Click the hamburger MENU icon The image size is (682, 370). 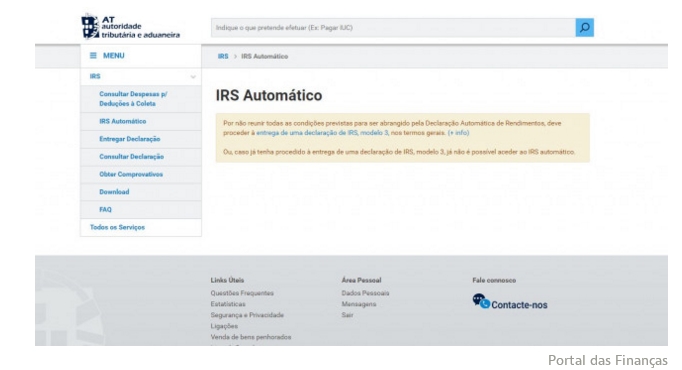[93, 56]
